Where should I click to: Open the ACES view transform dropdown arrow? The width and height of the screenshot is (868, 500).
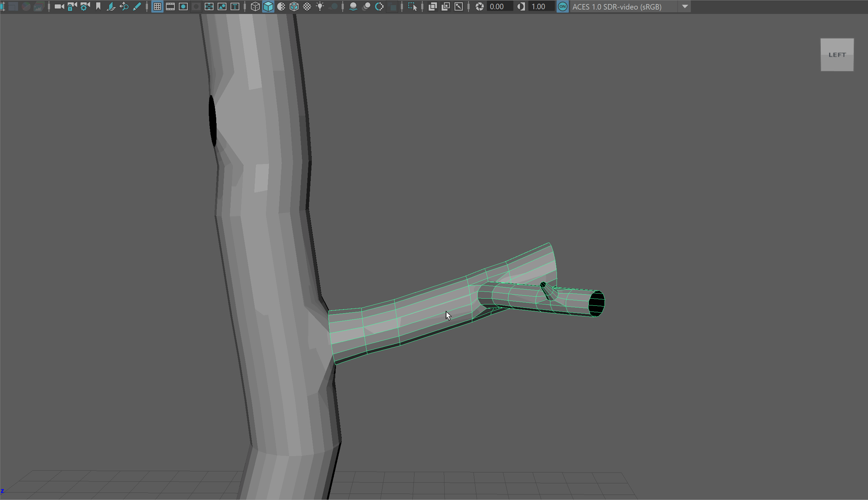pos(685,6)
